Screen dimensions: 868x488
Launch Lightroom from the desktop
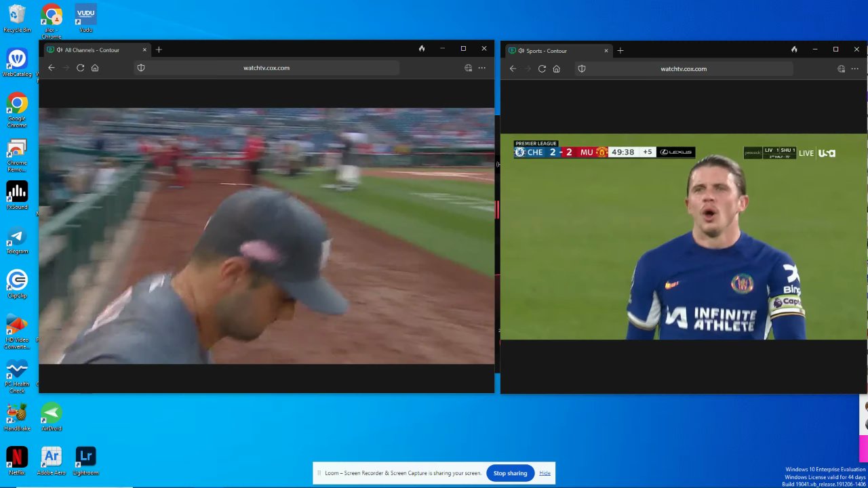85,461
